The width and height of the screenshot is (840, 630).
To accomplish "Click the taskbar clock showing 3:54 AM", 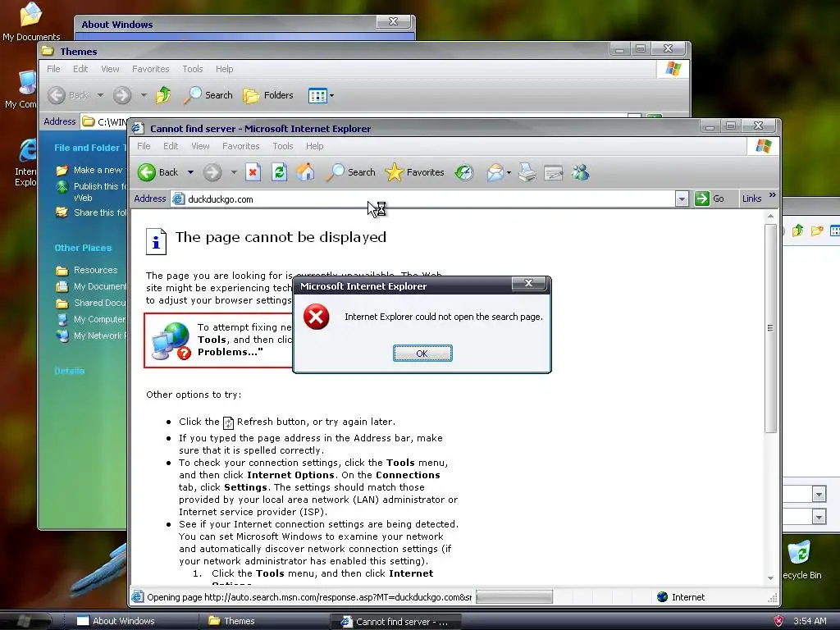I will click(x=810, y=621).
